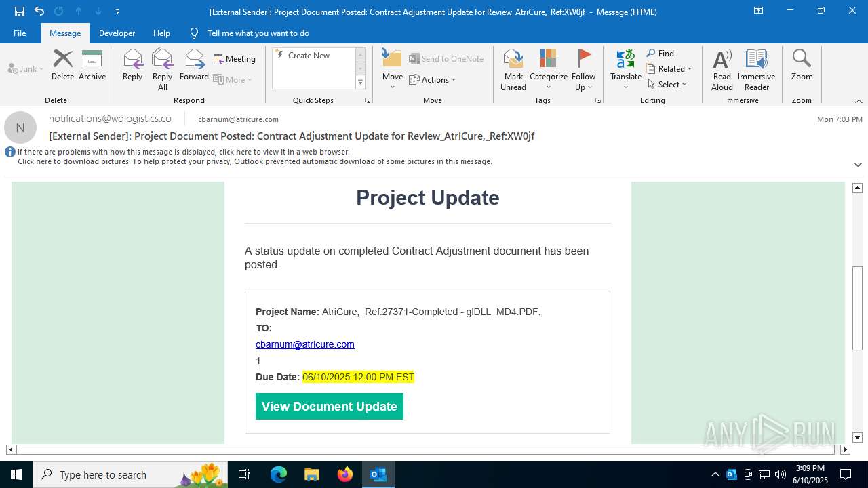
Task: Launch Microsoft Edge from taskbar
Action: click(x=279, y=474)
